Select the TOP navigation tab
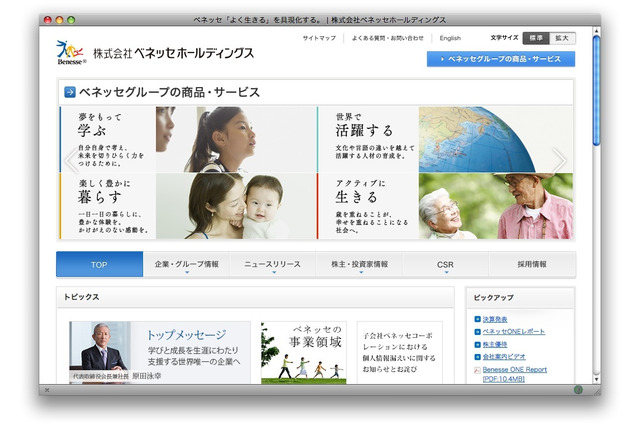 pyautogui.click(x=100, y=264)
